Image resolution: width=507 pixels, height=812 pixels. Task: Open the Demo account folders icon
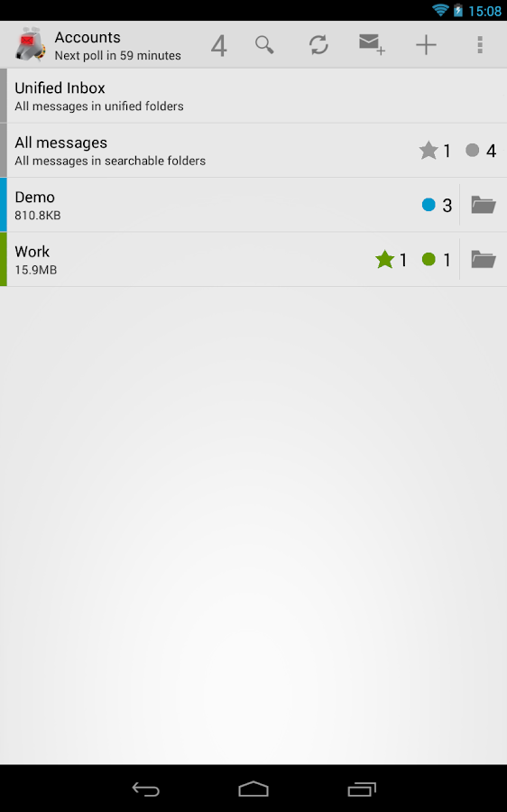(484, 205)
